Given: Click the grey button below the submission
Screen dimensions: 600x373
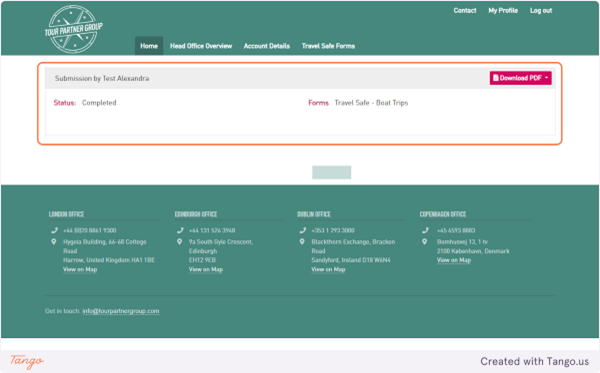Looking at the screenshot, I should pos(331,173).
